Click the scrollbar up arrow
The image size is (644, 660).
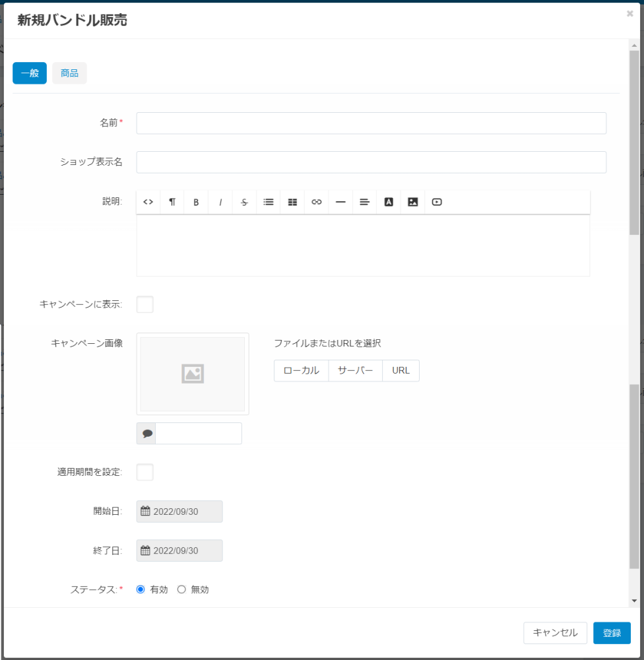coord(634,45)
